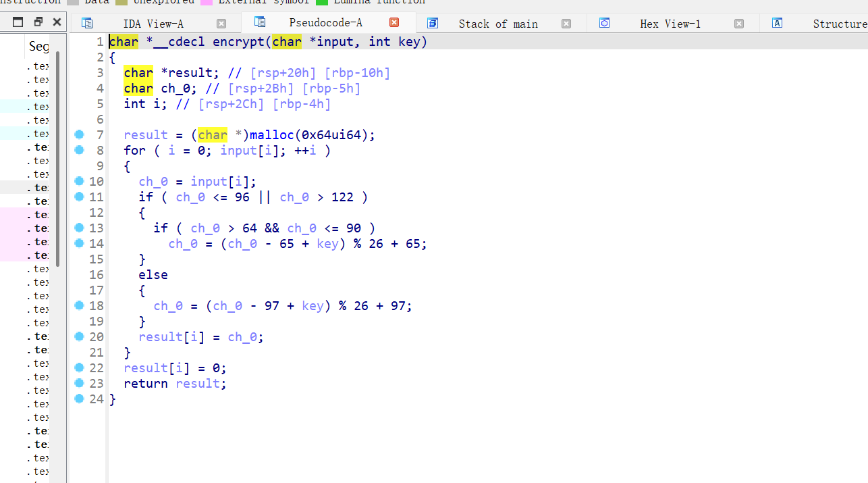Click the __cdecl calling convention keyword
This screenshot has width=868, height=483.
point(180,42)
